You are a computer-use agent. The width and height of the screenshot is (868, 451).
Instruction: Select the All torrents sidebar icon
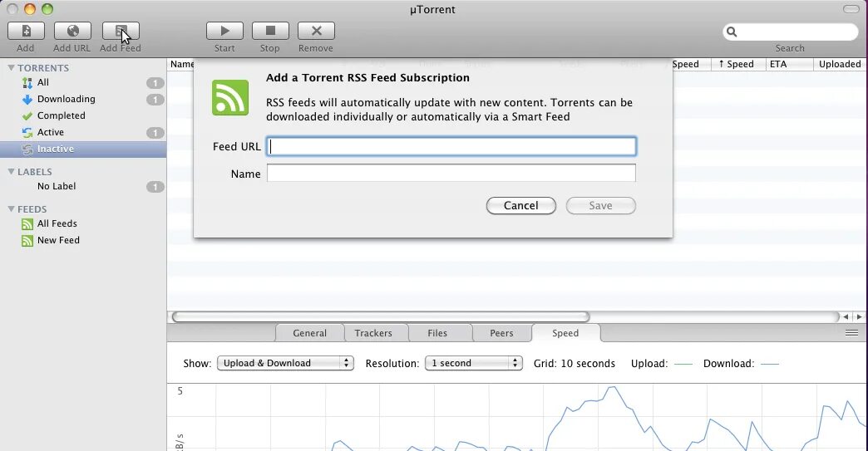[x=27, y=83]
